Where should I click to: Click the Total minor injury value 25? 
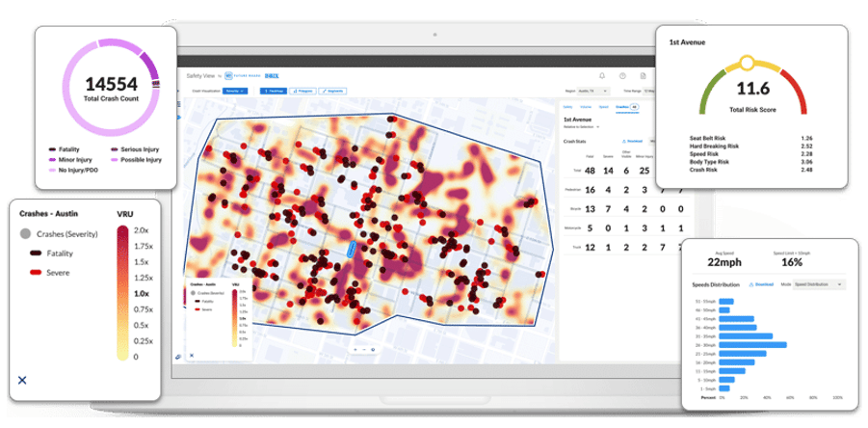click(644, 171)
